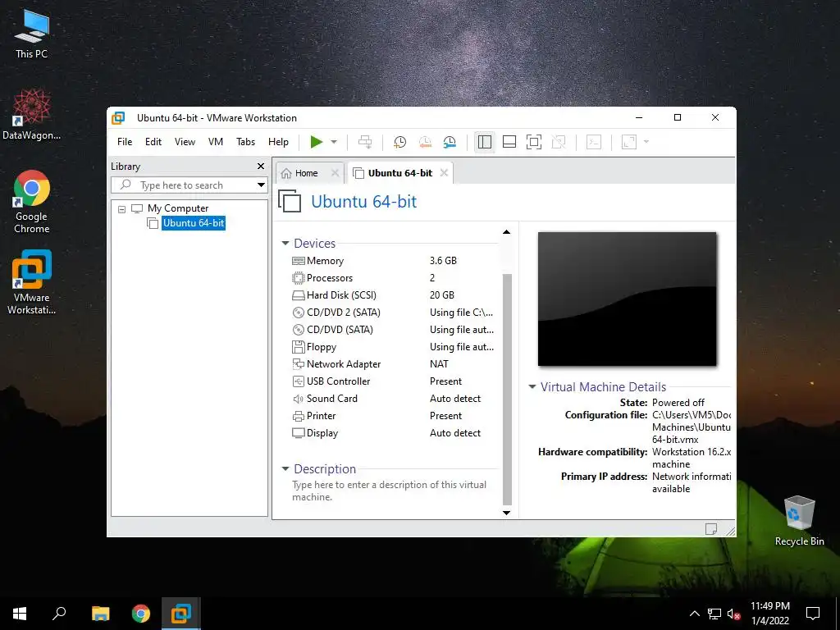Click the muted volume icon in system tray
This screenshot has height=630, width=840.
(734, 614)
